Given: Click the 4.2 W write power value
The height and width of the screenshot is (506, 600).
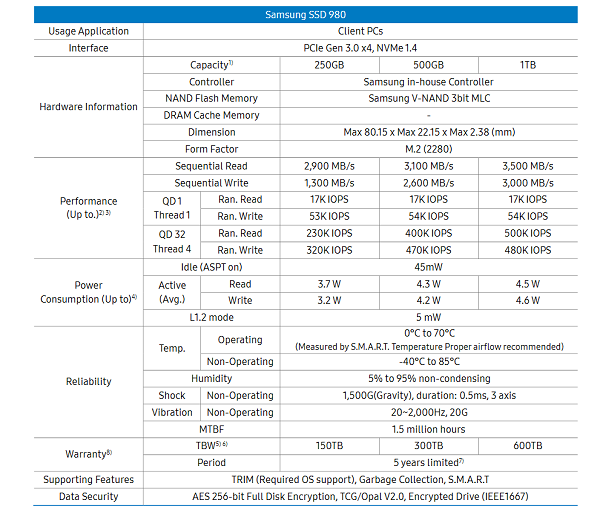Looking at the screenshot, I should [x=429, y=300].
